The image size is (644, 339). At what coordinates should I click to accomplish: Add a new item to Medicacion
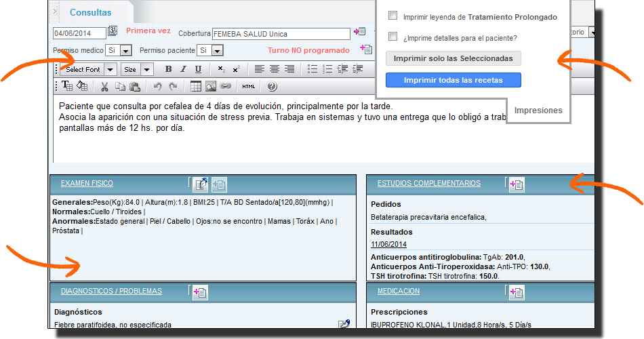click(517, 292)
